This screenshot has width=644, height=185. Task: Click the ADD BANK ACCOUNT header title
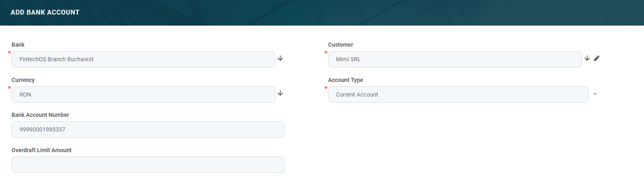tap(45, 13)
